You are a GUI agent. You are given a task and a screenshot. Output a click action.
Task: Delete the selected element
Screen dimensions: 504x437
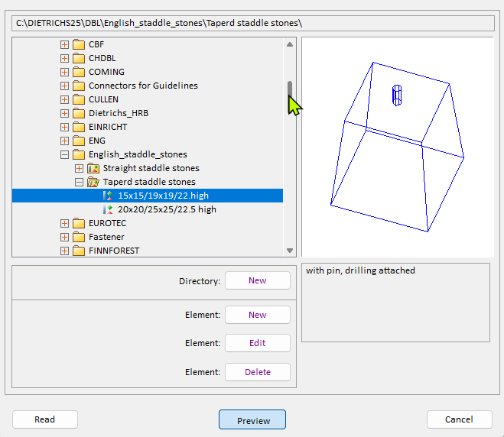(x=257, y=372)
